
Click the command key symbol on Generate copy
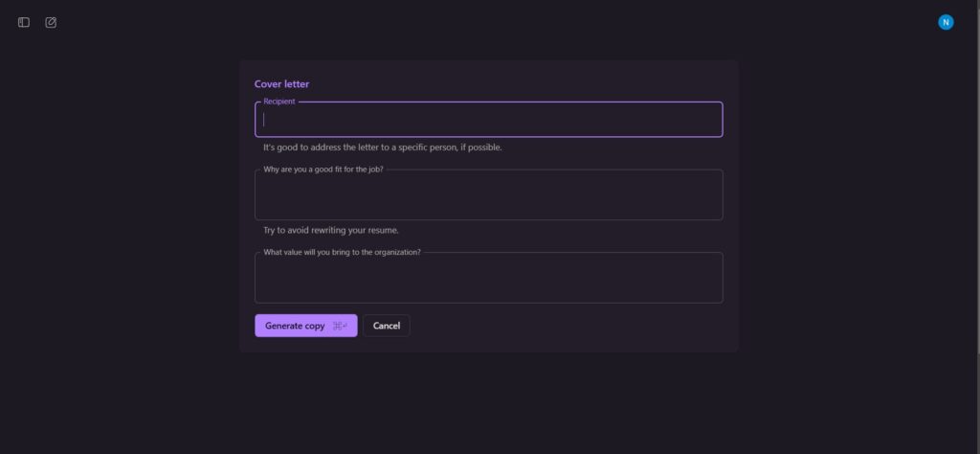[x=337, y=327]
